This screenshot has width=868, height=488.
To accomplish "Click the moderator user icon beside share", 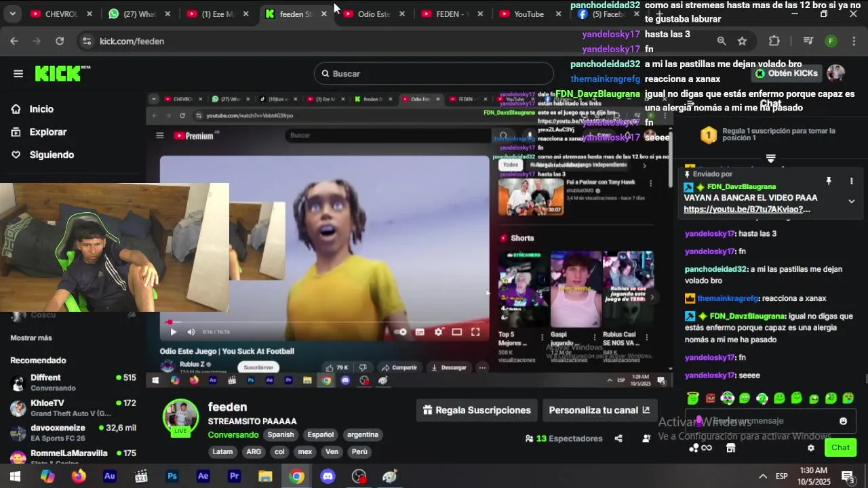I will pyautogui.click(x=646, y=439).
